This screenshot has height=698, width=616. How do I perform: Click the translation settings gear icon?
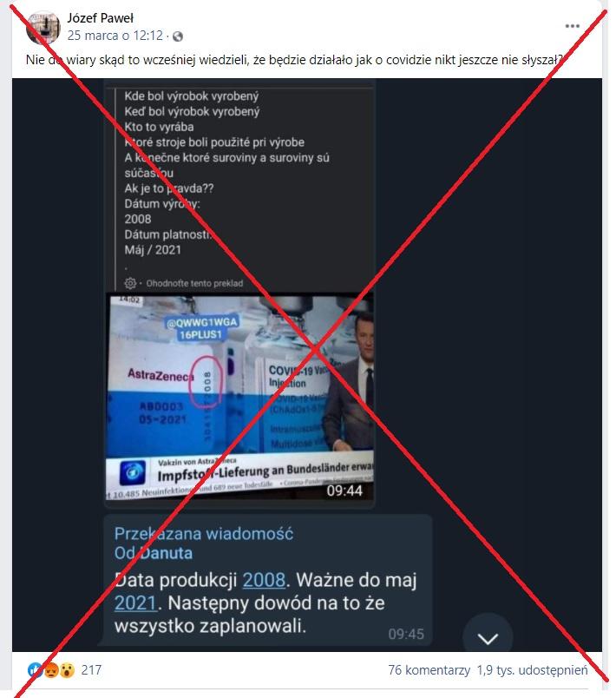[x=130, y=283]
